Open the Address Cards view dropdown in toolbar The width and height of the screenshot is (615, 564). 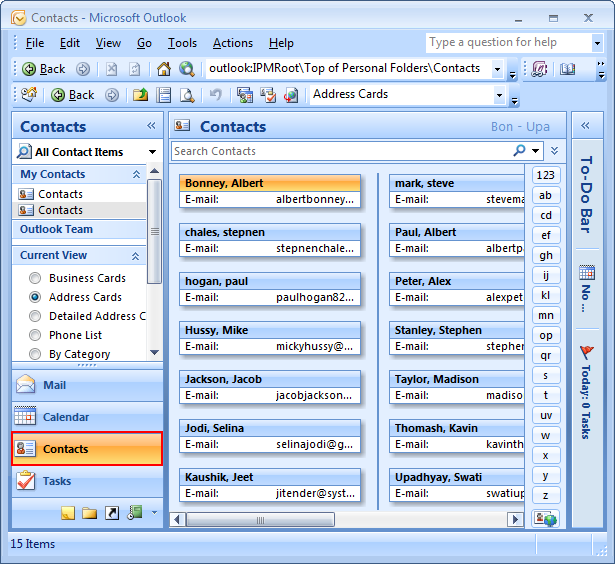click(499, 95)
